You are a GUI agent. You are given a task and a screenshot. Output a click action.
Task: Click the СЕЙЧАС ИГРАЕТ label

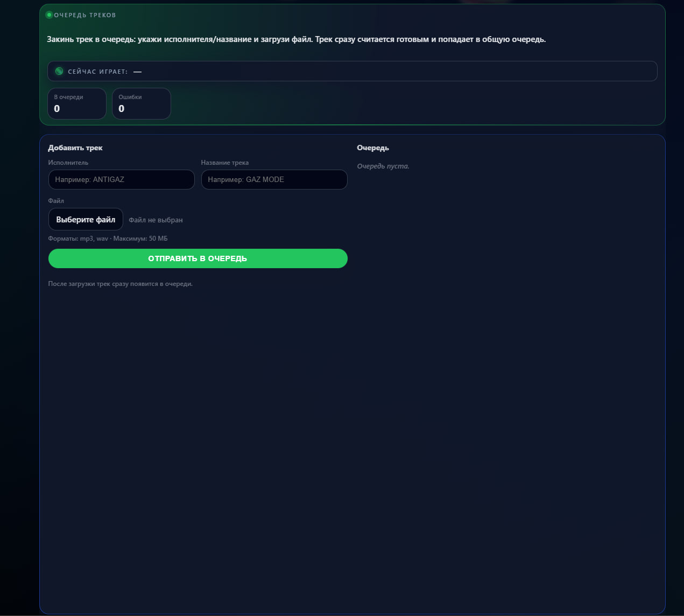[x=97, y=72]
